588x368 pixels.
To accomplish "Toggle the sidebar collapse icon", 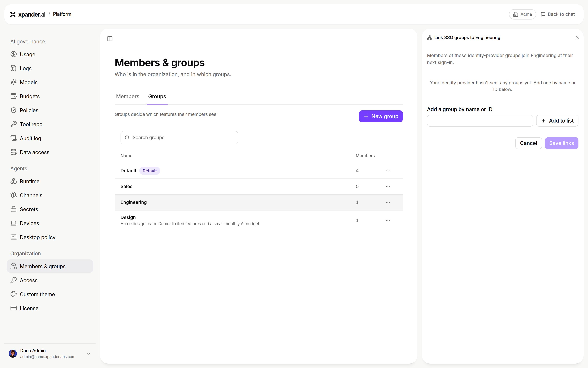I will click(x=110, y=39).
